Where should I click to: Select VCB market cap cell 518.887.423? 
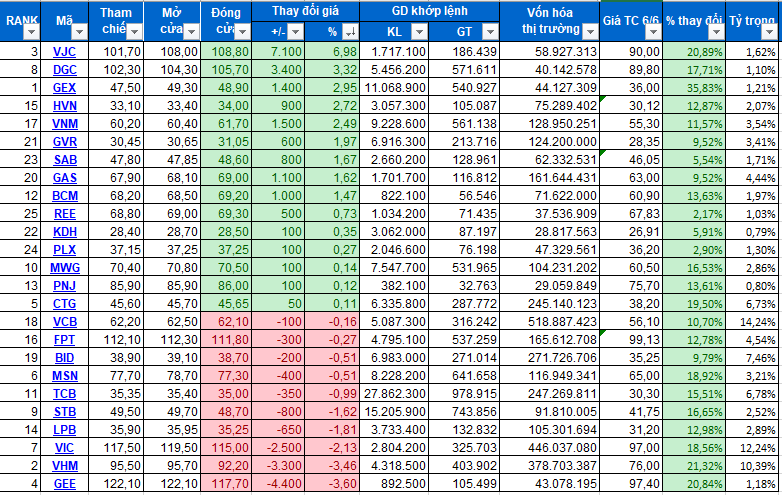tap(549, 322)
